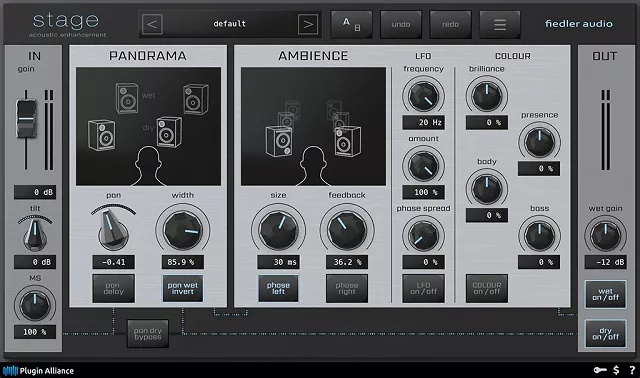Image resolution: width=640 pixels, height=378 pixels.
Task: Toggle phase right
Action: click(347, 288)
